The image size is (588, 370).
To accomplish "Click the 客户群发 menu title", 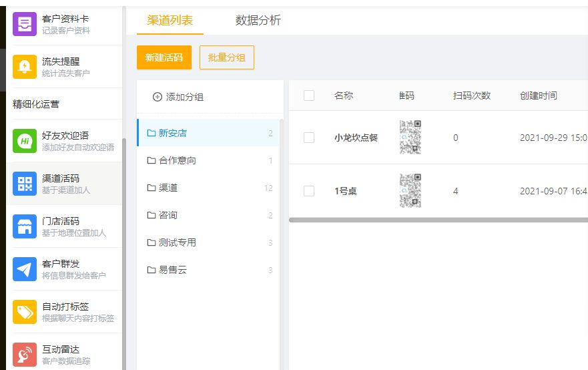I will (x=61, y=264).
